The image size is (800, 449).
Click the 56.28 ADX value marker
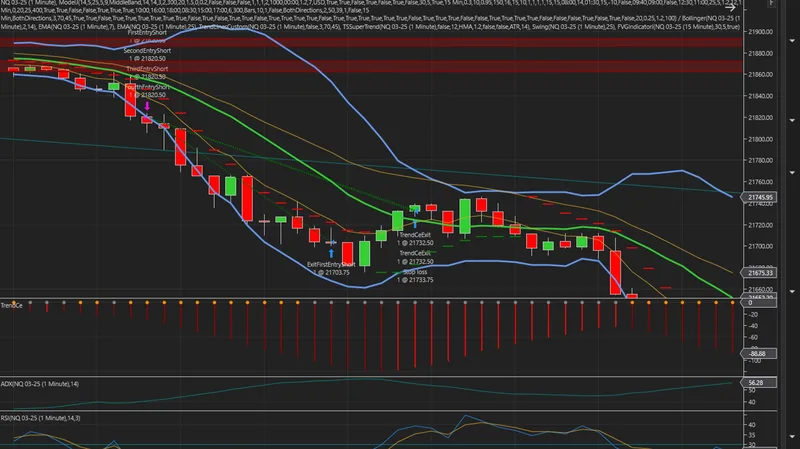coord(759,382)
